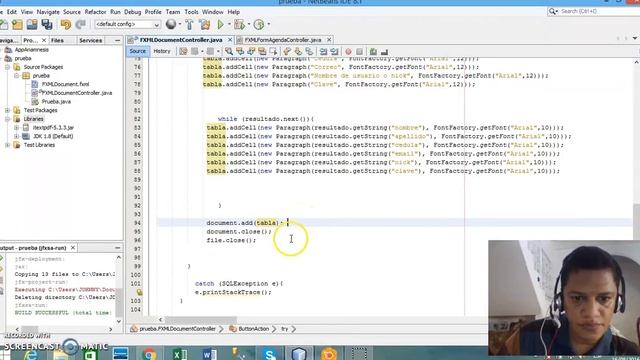The image size is (640, 360).
Task: Switch to the Files panel tab
Action: click(57, 40)
